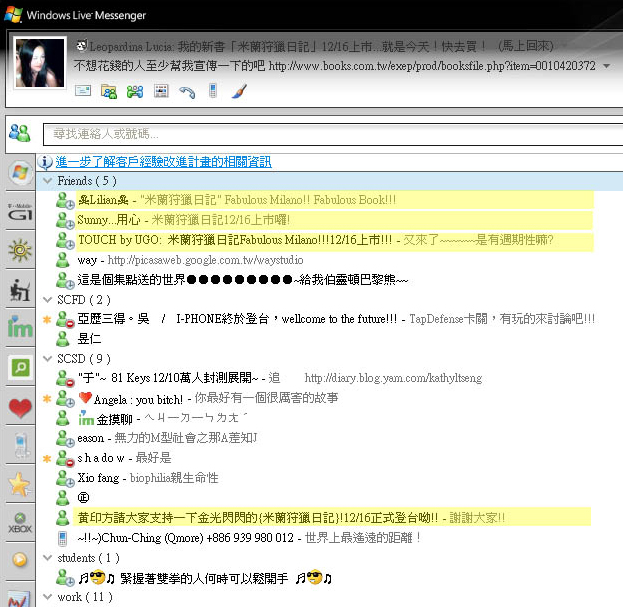
Task: Focus the find contact or number search box
Action: 333,134
